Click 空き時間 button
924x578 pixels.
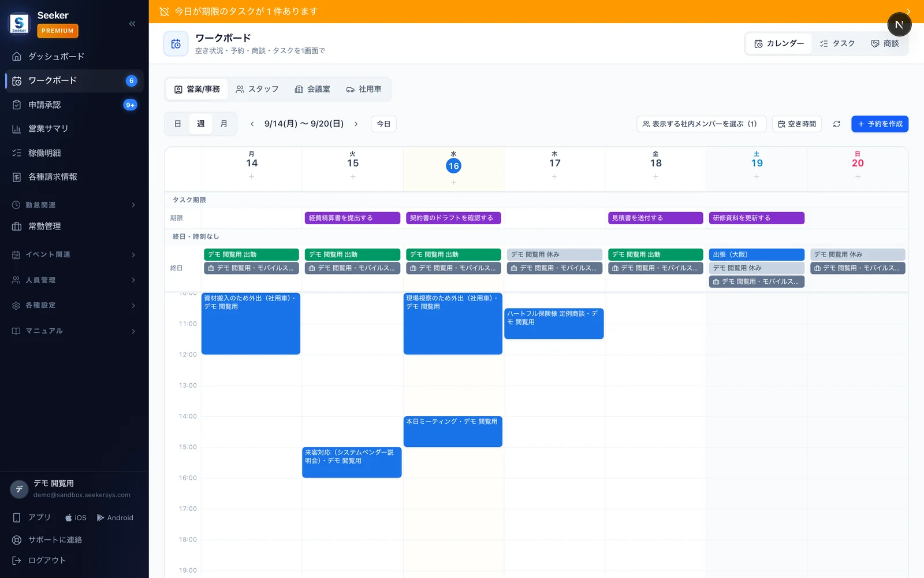[796, 124]
